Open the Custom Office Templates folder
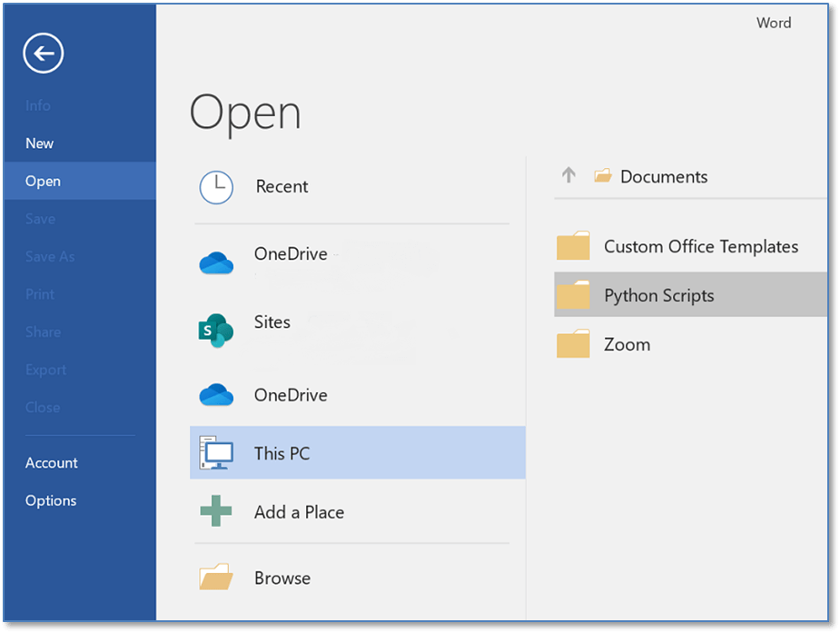The width and height of the screenshot is (840, 633). [x=690, y=246]
